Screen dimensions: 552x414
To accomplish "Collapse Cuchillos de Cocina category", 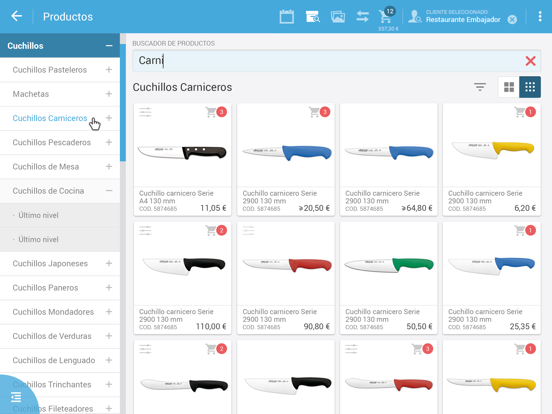I will click(109, 191).
